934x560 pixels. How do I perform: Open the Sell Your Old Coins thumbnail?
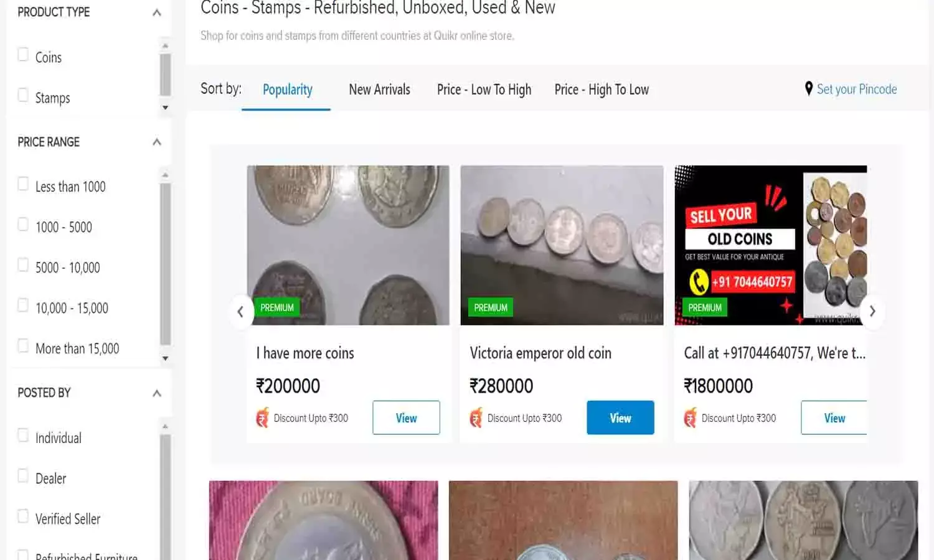coord(770,245)
